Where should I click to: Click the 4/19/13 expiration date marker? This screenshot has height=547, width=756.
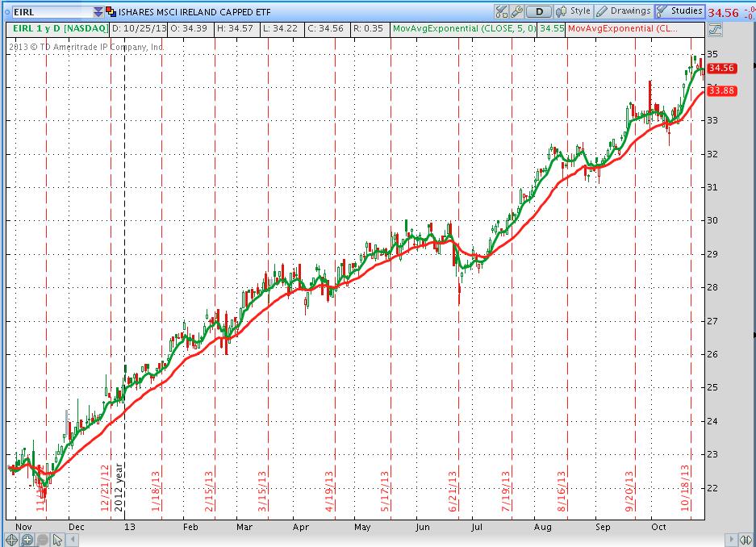click(329, 491)
